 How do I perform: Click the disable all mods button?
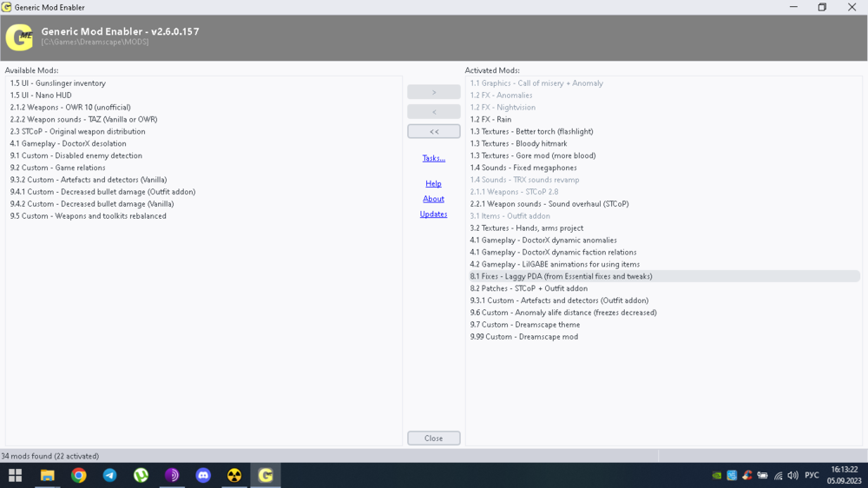pos(433,131)
